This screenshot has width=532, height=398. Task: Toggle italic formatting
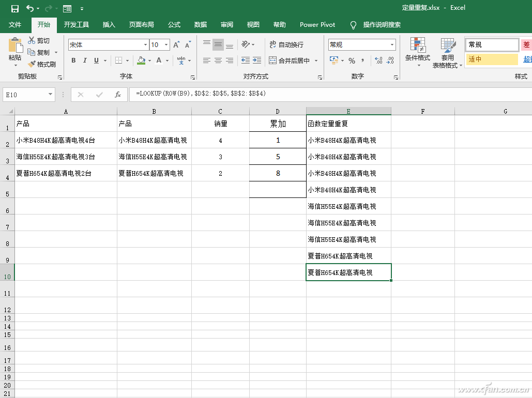pyautogui.click(x=85, y=60)
